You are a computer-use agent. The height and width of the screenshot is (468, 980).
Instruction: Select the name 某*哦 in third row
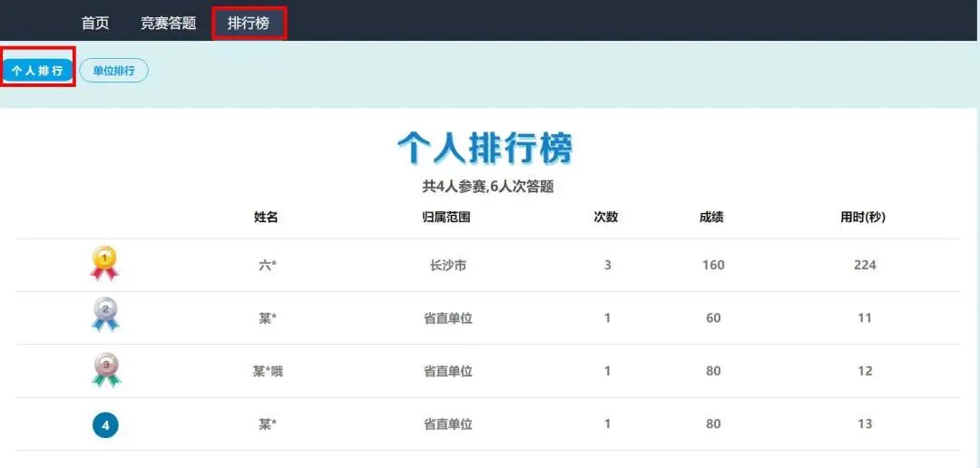point(268,372)
